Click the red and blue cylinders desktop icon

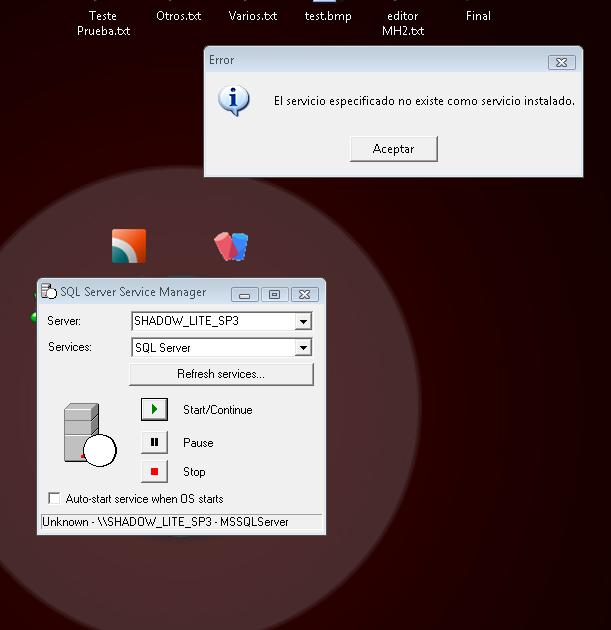(x=231, y=246)
